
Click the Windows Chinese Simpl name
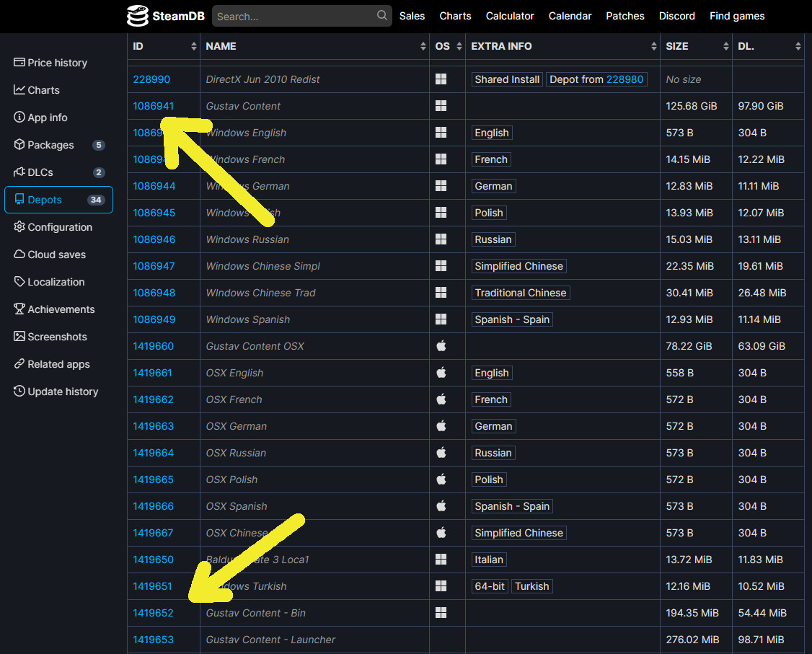[262, 266]
